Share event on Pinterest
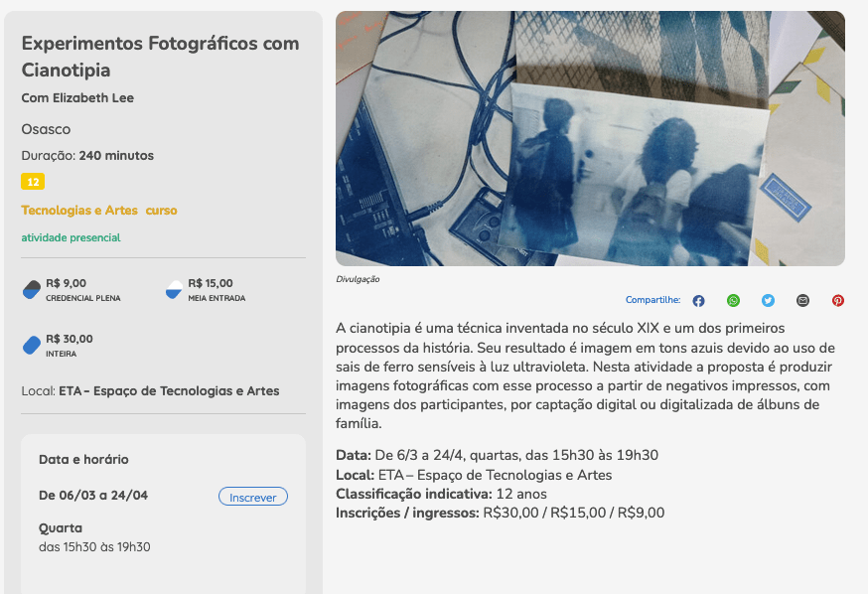 [x=838, y=301]
